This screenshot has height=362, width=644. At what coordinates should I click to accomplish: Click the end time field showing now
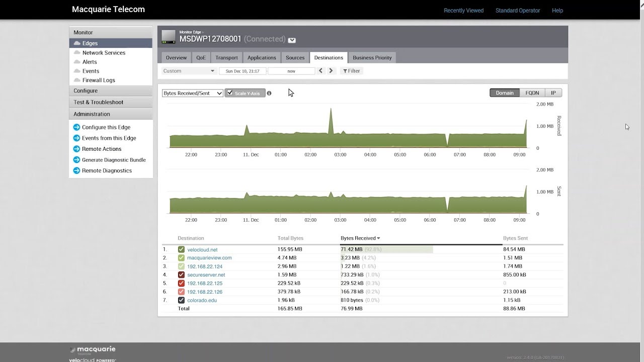[x=291, y=71]
